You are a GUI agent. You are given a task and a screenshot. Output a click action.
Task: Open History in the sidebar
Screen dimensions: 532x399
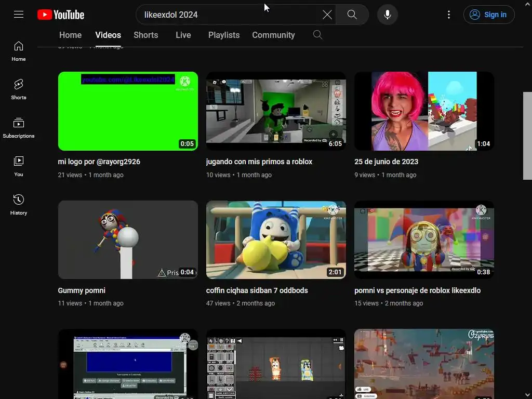(x=19, y=205)
